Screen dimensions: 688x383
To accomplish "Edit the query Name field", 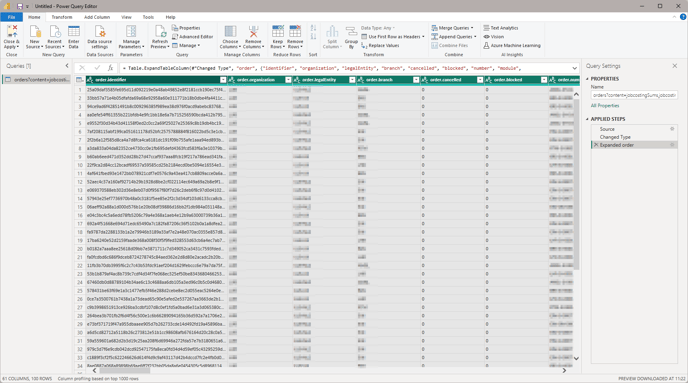I will pyautogui.click(x=634, y=95).
